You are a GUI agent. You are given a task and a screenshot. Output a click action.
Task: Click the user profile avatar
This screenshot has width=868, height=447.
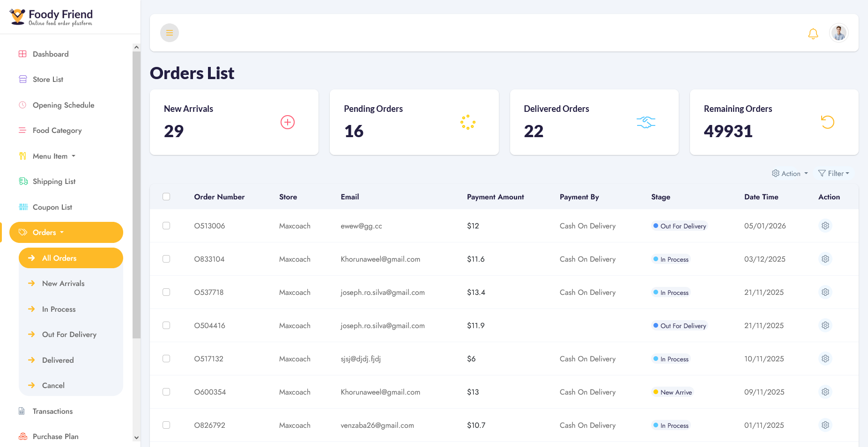coord(839,33)
